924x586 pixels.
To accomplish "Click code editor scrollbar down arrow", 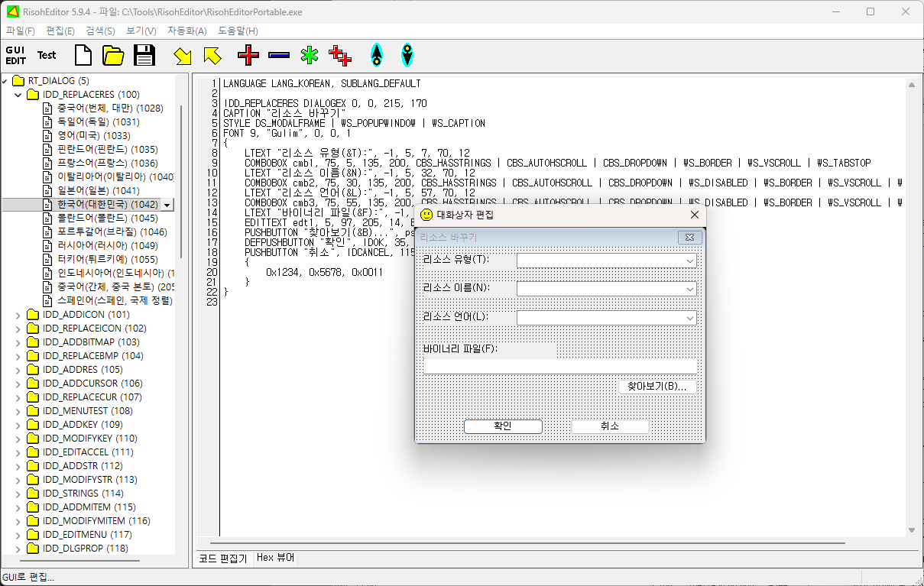I will tap(911, 530).
